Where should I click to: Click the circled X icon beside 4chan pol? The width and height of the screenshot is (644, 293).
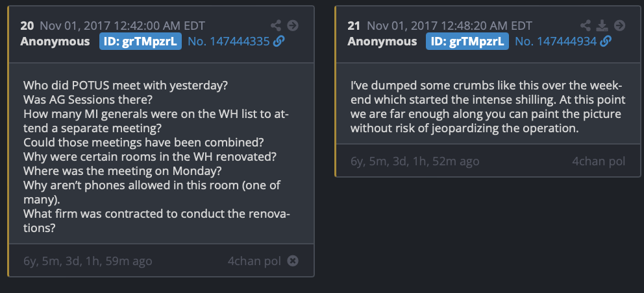[x=293, y=261]
